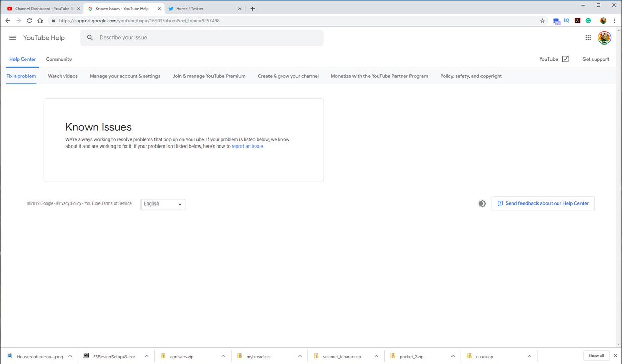This screenshot has width=622, height=364.
Task: Open the Google apps grid
Action: (x=588, y=38)
